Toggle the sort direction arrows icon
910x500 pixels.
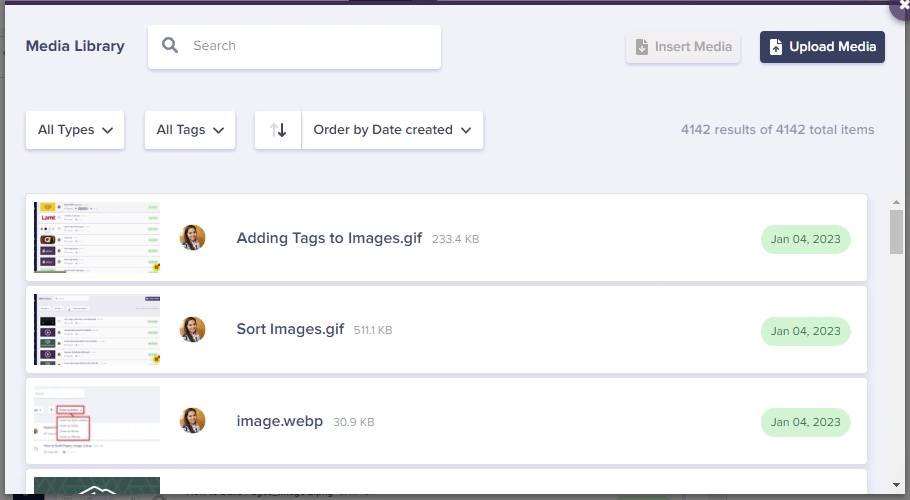[278, 130]
